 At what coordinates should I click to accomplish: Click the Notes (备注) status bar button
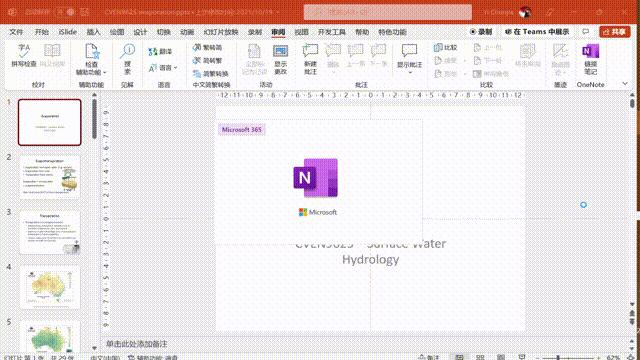point(429,357)
